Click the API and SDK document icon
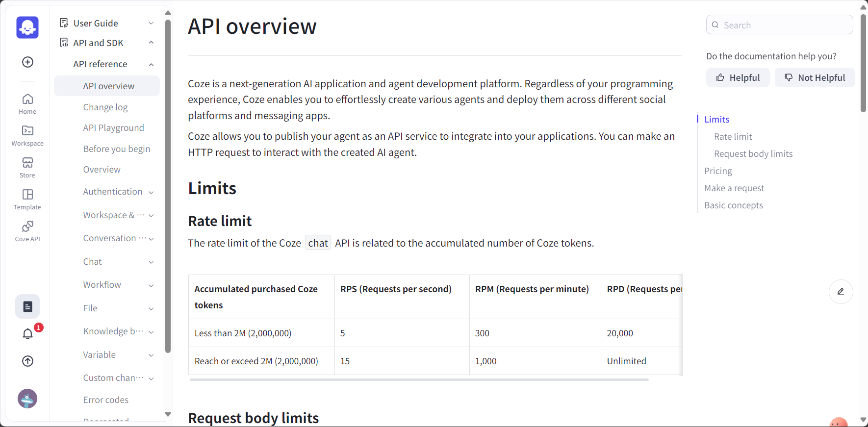 click(64, 43)
